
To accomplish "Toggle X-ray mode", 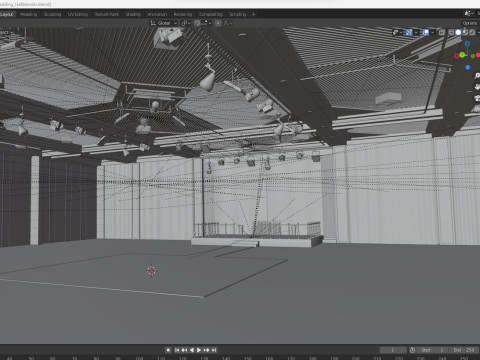I will 442,32.
